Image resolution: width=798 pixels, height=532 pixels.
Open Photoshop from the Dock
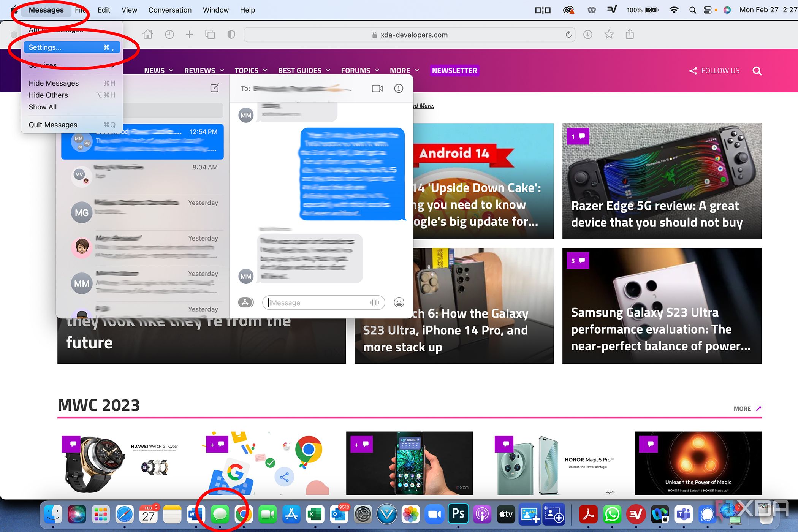point(458,514)
